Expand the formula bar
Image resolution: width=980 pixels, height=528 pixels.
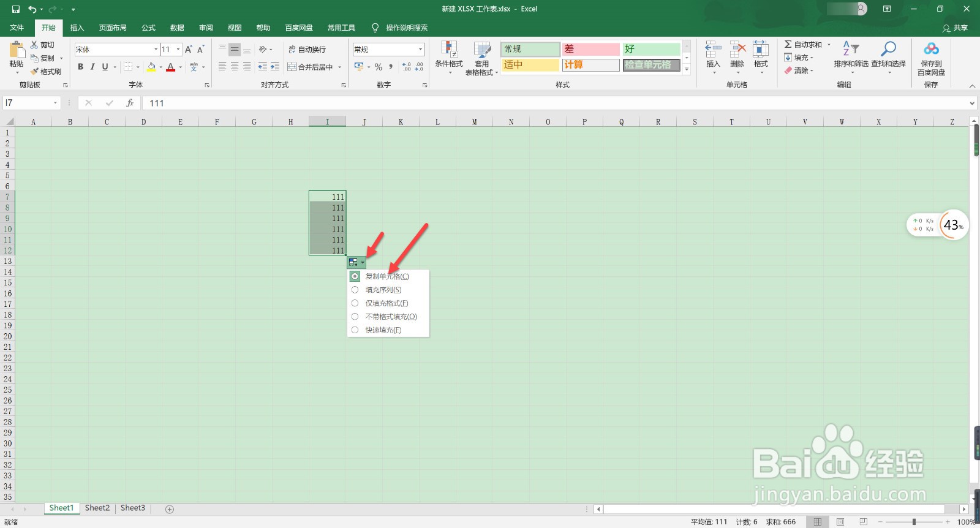click(x=972, y=103)
